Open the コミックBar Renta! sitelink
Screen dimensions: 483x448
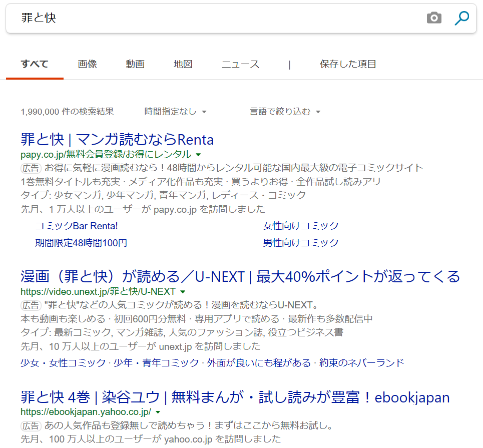[77, 226]
